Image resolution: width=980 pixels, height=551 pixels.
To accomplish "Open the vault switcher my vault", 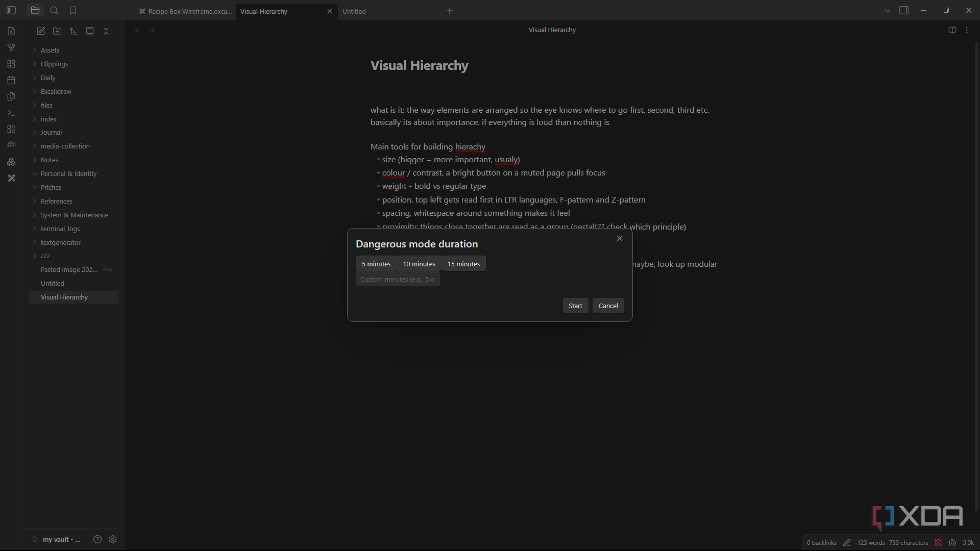I will [57, 539].
